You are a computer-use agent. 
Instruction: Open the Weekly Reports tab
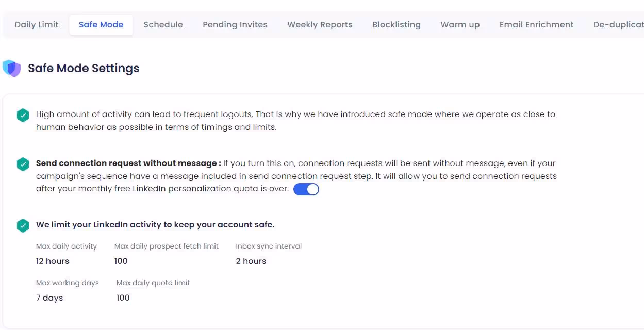pos(320,24)
